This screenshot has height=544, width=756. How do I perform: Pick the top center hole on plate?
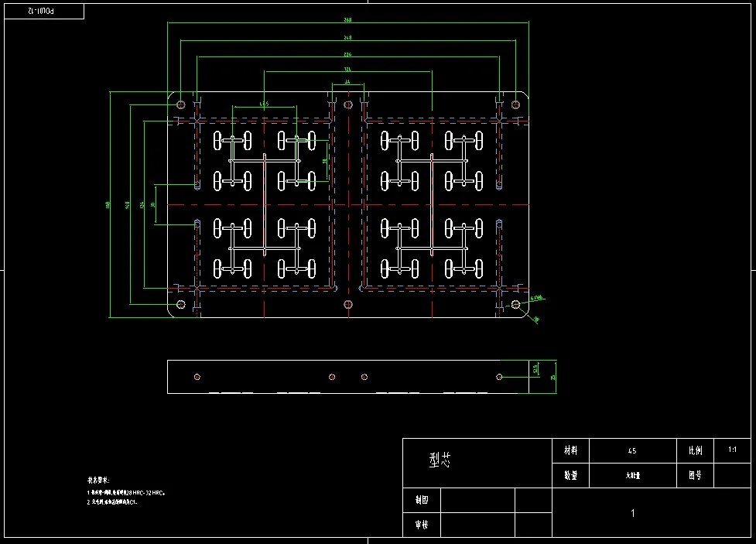348,104
